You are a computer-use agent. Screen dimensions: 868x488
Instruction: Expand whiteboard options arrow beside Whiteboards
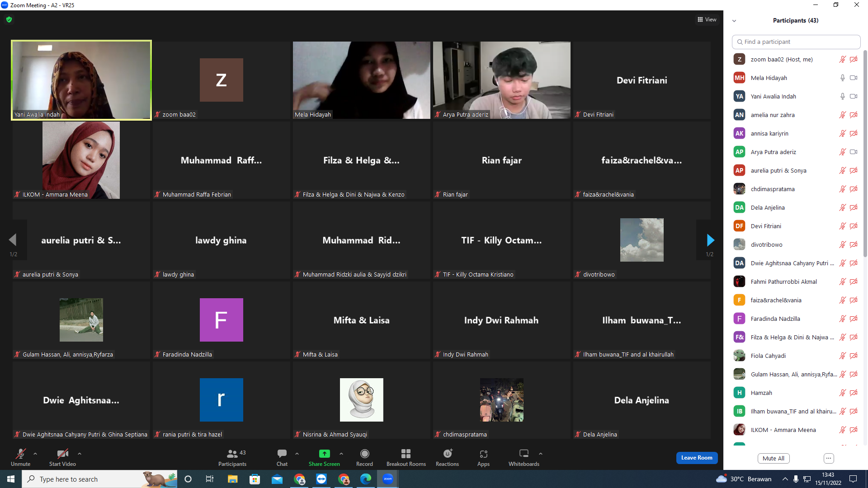pos(541,454)
